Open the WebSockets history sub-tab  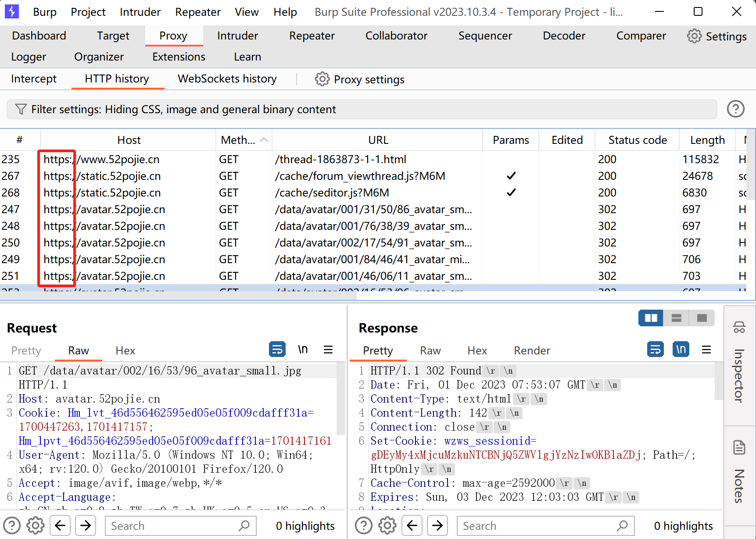coord(227,79)
